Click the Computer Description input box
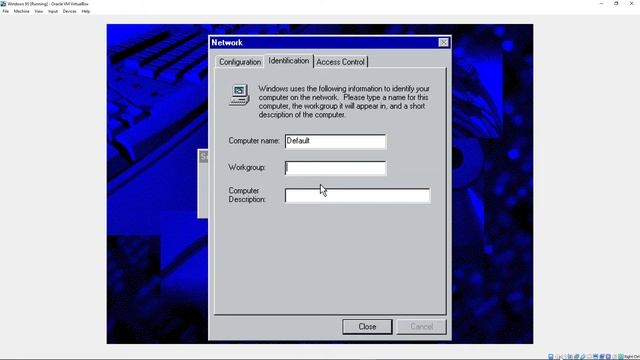This screenshot has width=640, height=360. coord(357,196)
